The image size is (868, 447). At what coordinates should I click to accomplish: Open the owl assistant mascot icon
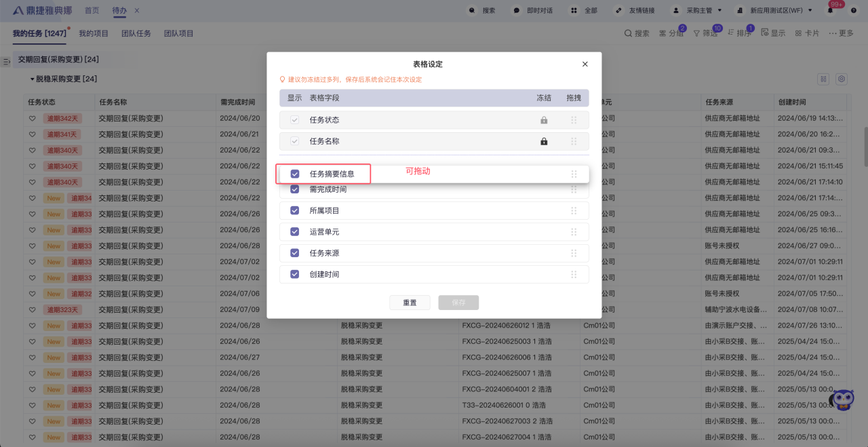(x=842, y=400)
